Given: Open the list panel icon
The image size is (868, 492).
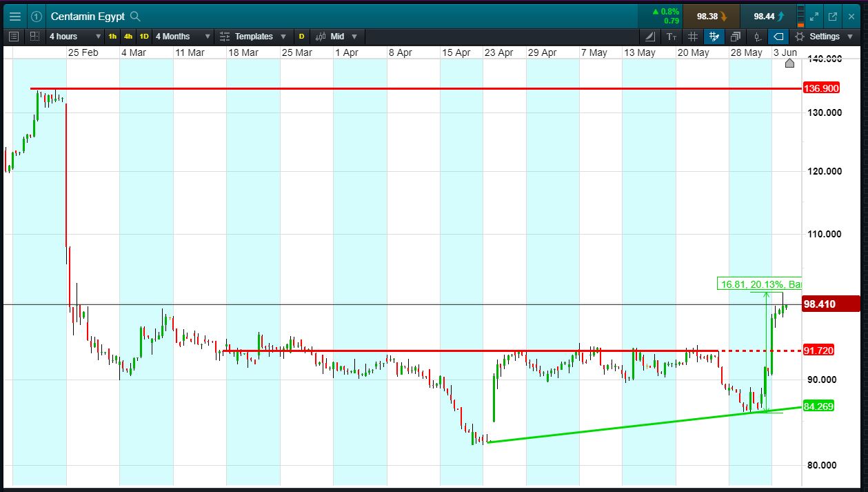Looking at the screenshot, I should click(14, 37).
